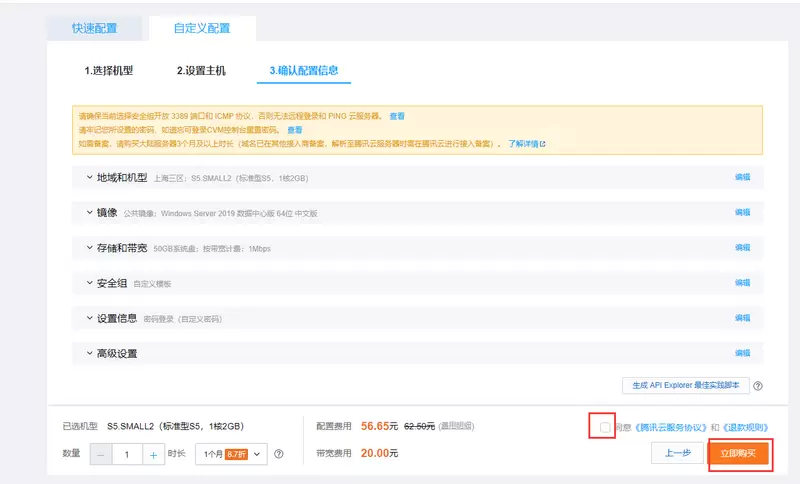Image resolution: width=800 pixels, height=484 pixels.
Task: Click the 上海三区 region summary text
Action: (x=231, y=179)
